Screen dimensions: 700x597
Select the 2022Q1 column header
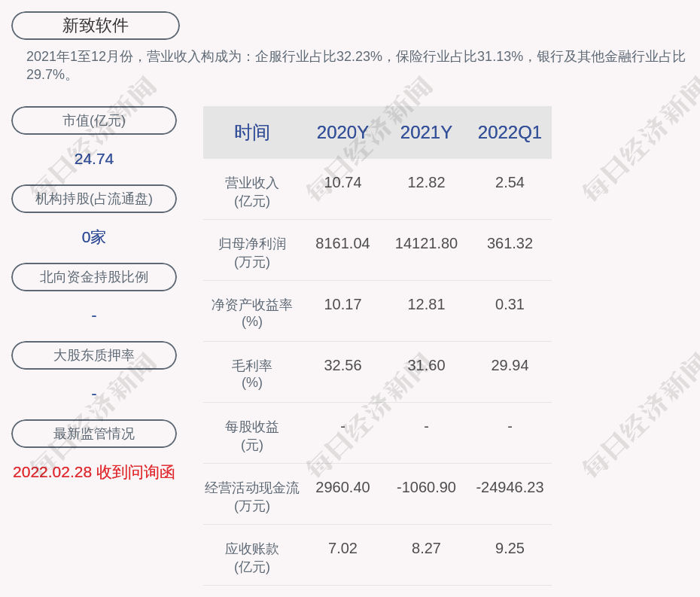tap(510, 132)
